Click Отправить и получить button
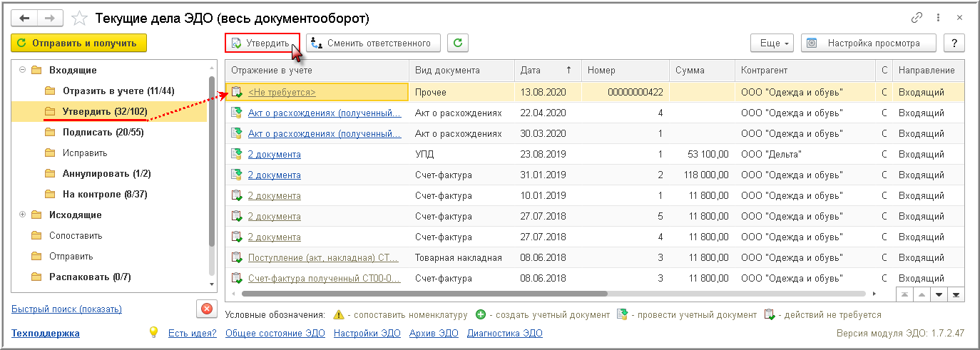The height and width of the screenshot is (350, 980). click(x=78, y=43)
